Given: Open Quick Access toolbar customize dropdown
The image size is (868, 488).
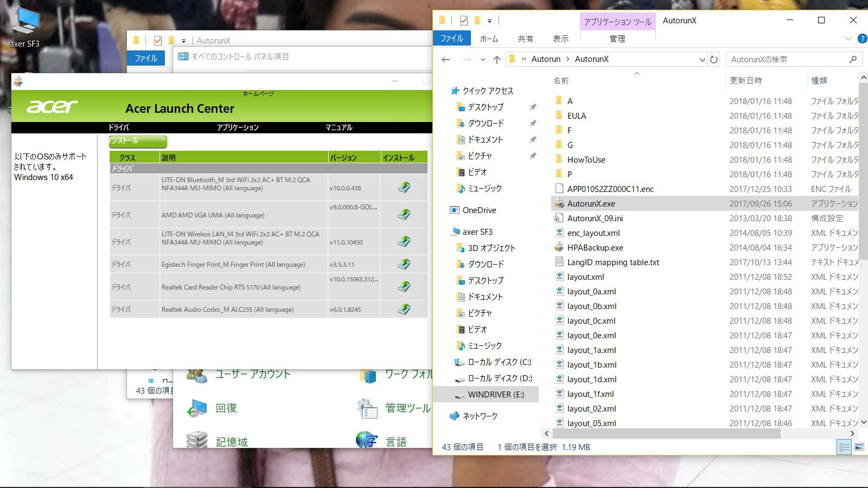Looking at the screenshot, I should pos(489,21).
